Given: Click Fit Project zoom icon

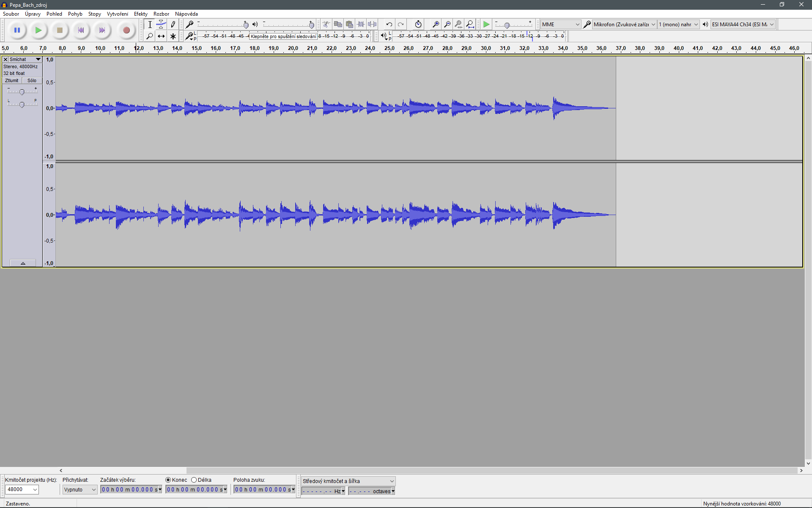Looking at the screenshot, I should (470, 24).
